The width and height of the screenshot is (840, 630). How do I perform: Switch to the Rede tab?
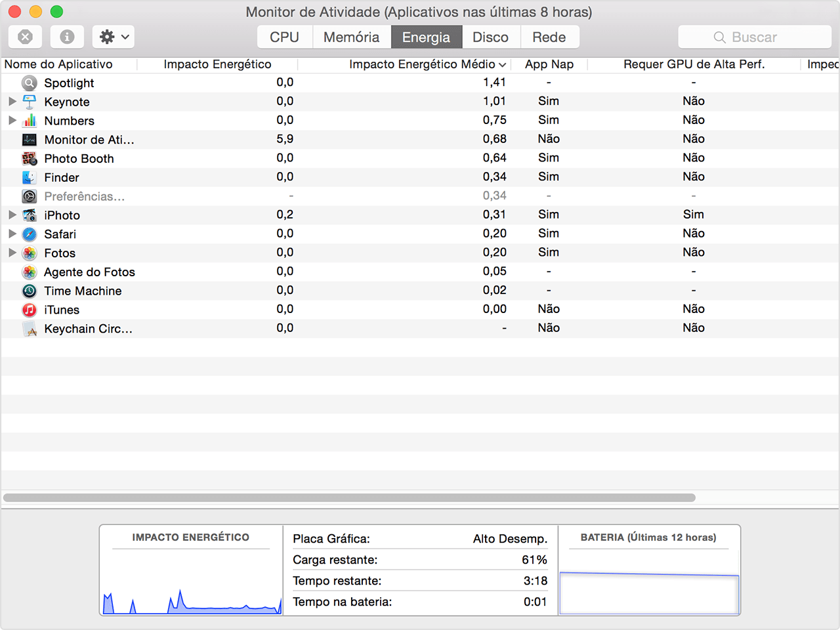coord(549,37)
